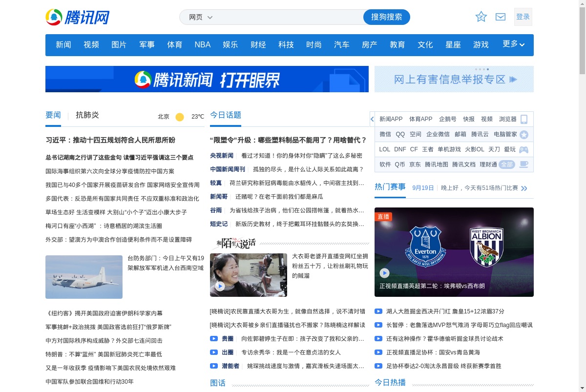Click video icon beside 长暂停 headline
The image size is (586, 392).
click(378, 325)
